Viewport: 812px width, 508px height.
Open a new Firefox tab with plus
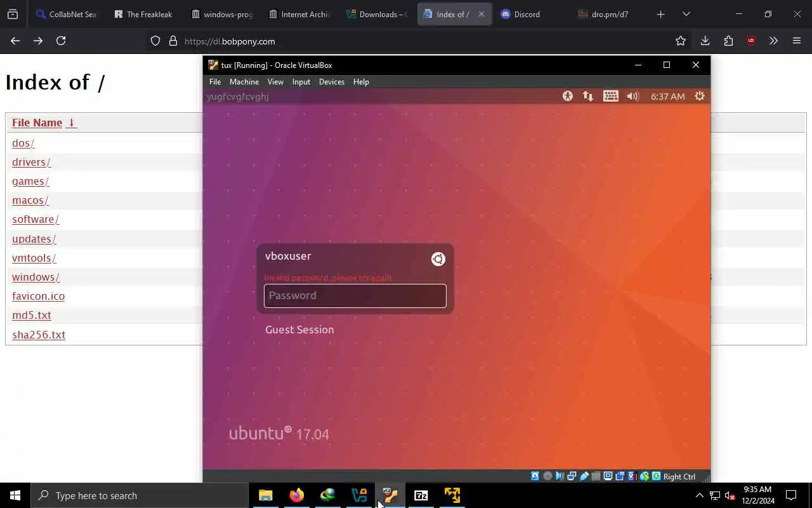(660, 14)
